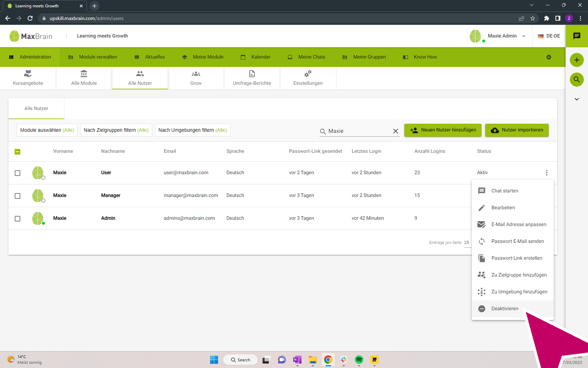Go to Meine Module
The image size is (588, 368).
tap(203, 57)
